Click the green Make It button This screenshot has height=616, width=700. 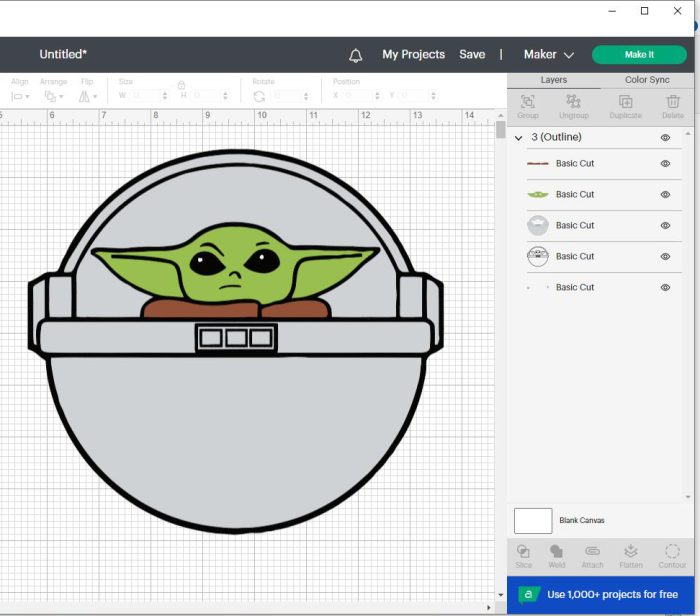tap(639, 54)
